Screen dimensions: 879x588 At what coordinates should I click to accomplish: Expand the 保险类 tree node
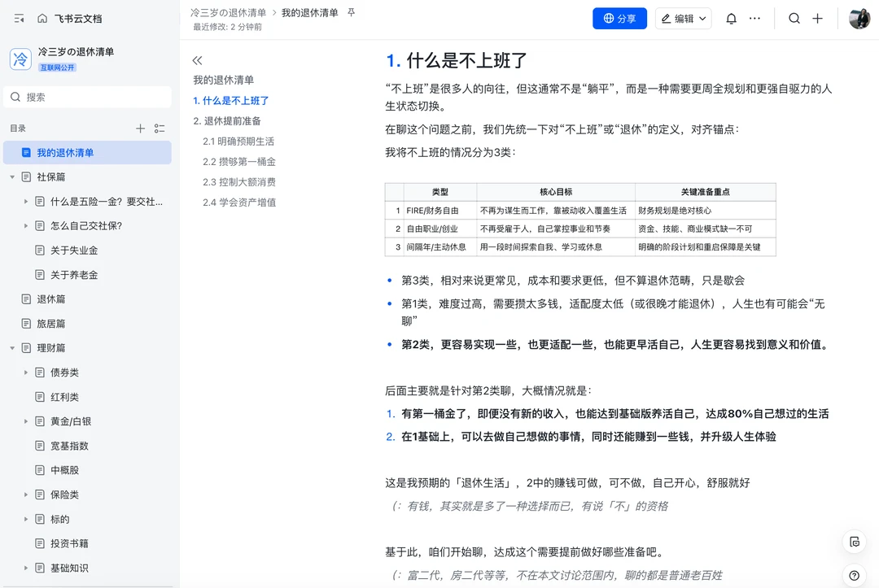point(26,494)
